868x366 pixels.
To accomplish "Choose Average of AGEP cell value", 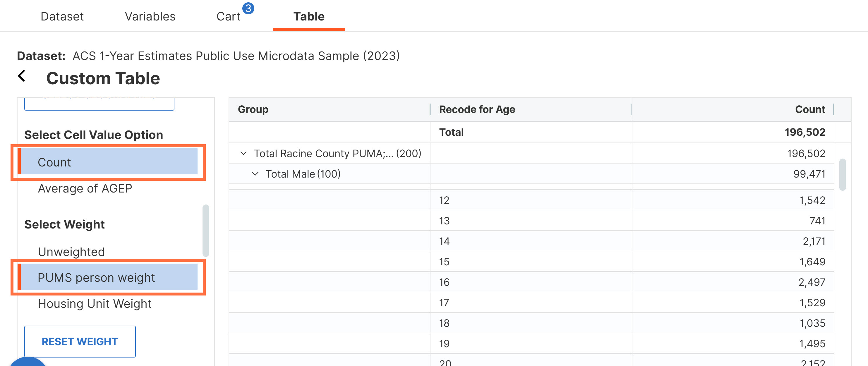I will click(x=85, y=188).
